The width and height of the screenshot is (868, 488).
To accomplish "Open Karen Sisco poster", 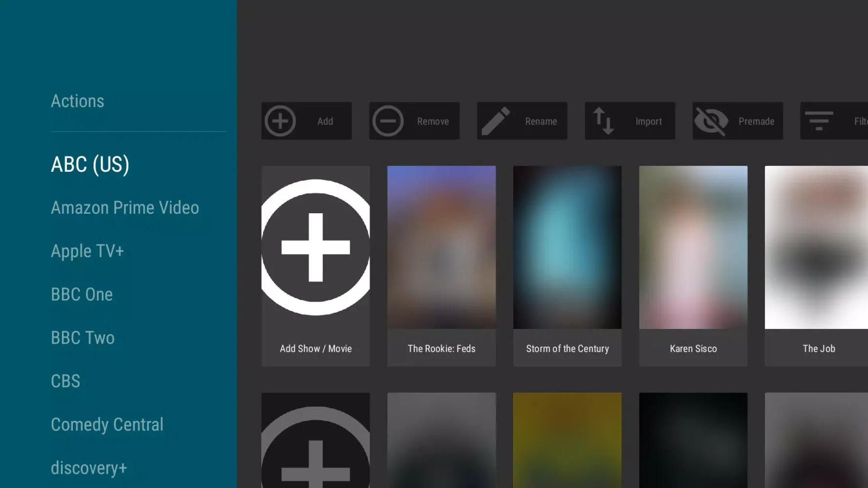I will point(693,247).
